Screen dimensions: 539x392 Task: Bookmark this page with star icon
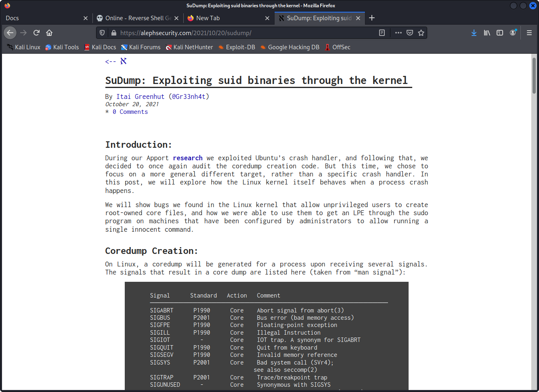coord(421,33)
